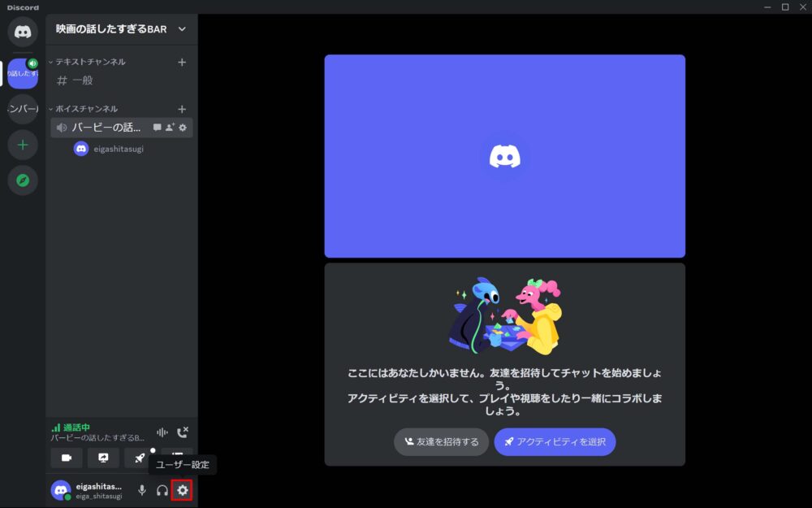Viewport: 812px width, 508px height.
Task: Share your screen
Action: point(104,458)
